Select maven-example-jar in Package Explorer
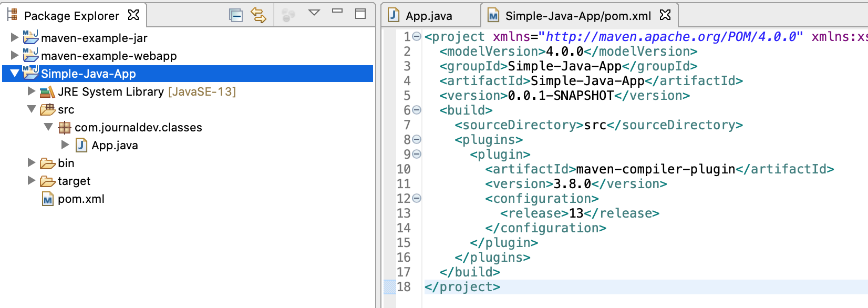 (94, 38)
